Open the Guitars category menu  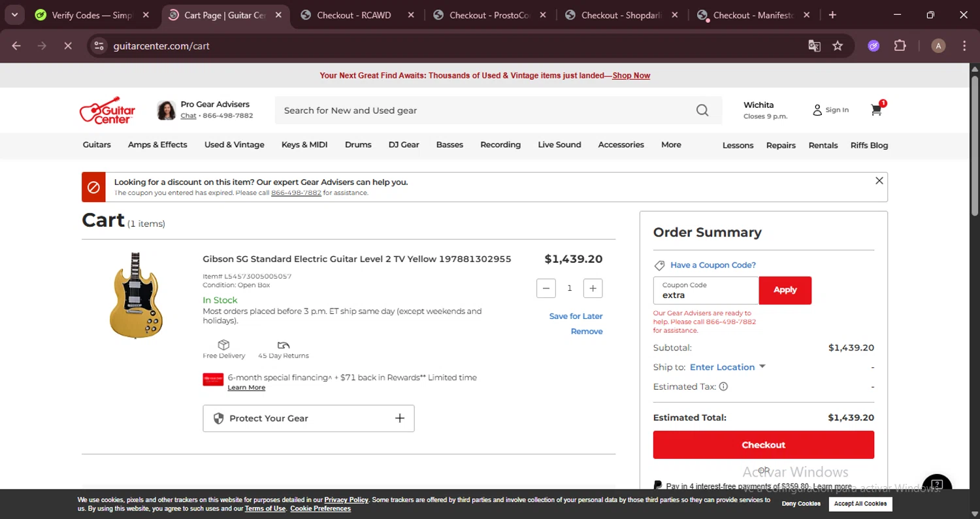[x=97, y=144]
